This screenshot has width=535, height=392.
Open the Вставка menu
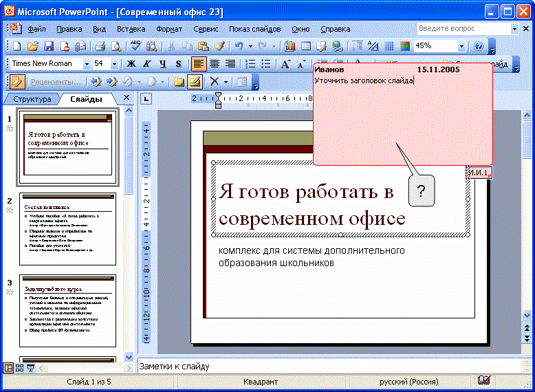(x=131, y=30)
